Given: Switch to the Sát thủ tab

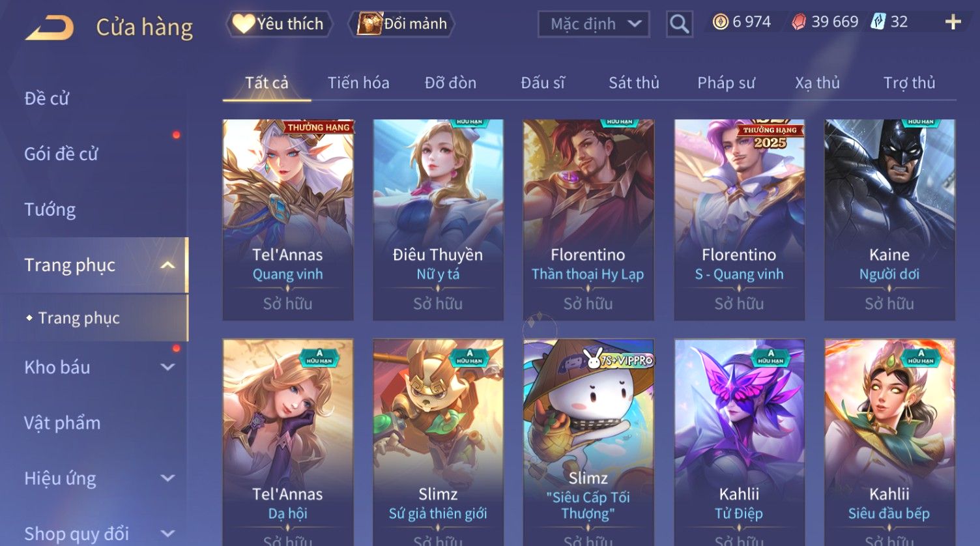Looking at the screenshot, I should coord(634,83).
